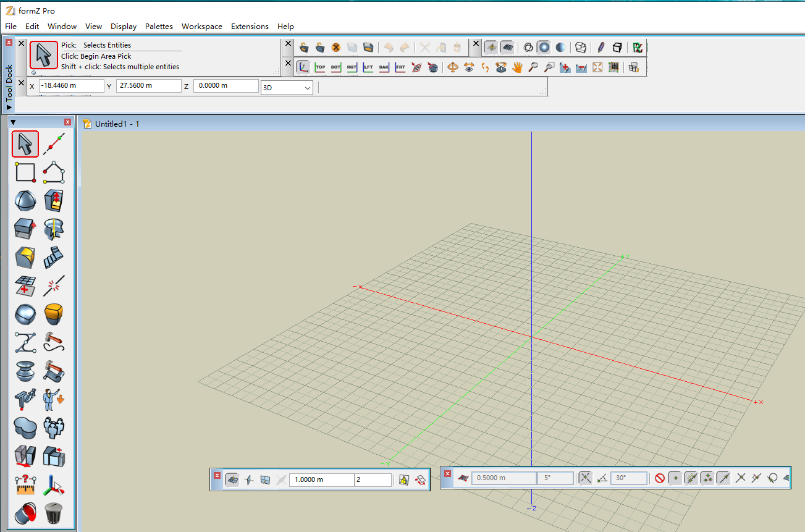Screen dimensions: 805x532
Task: Click the magnifier Zoom tool
Action: [x=533, y=67]
